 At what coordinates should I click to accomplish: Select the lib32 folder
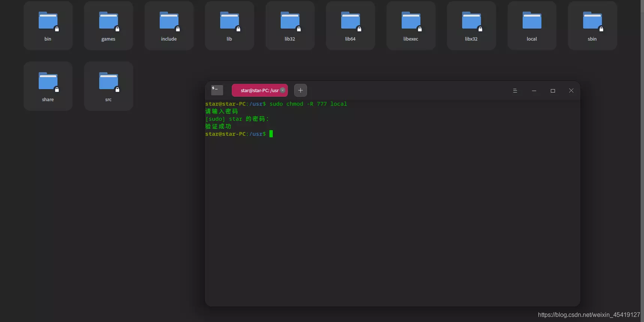(x=290, y=26)
